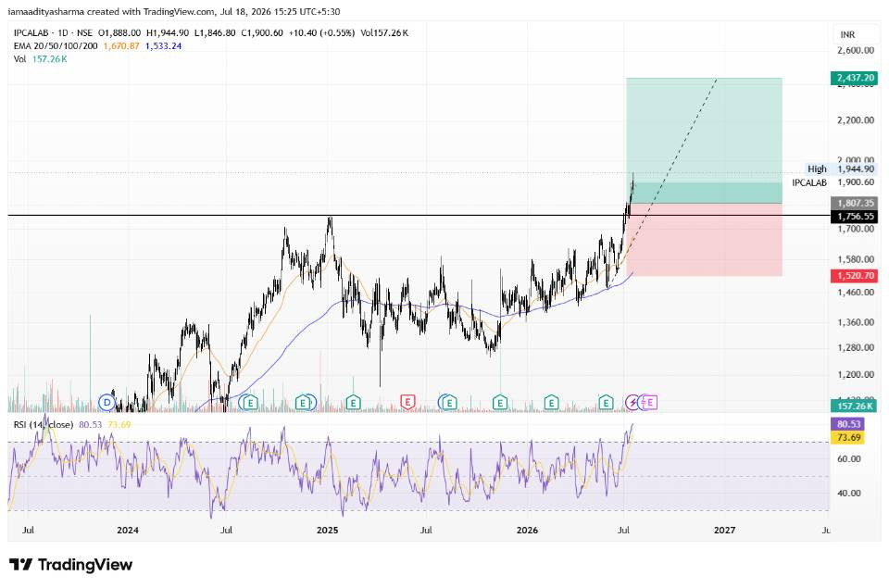
Task: Click the 1,807.35 entry price label
Action: coord(855,203)
